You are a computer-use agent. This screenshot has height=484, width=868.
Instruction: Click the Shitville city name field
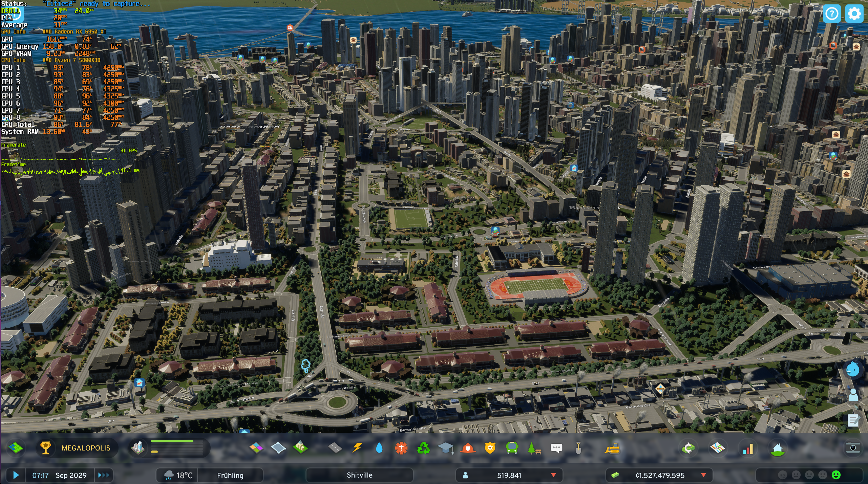pyautogui.click(x=359, y=475)
